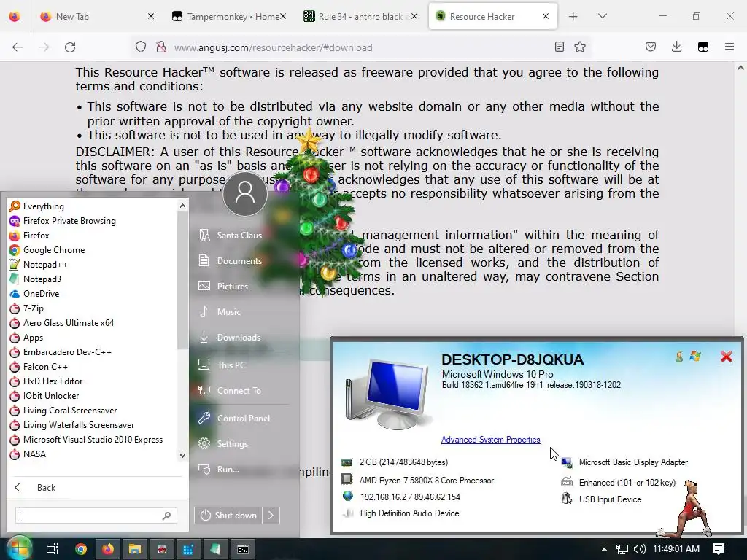The width and height of the screenshot is (747, 560).
Task: Open Notepad3 from the programs list
Action: pos(35,279)
